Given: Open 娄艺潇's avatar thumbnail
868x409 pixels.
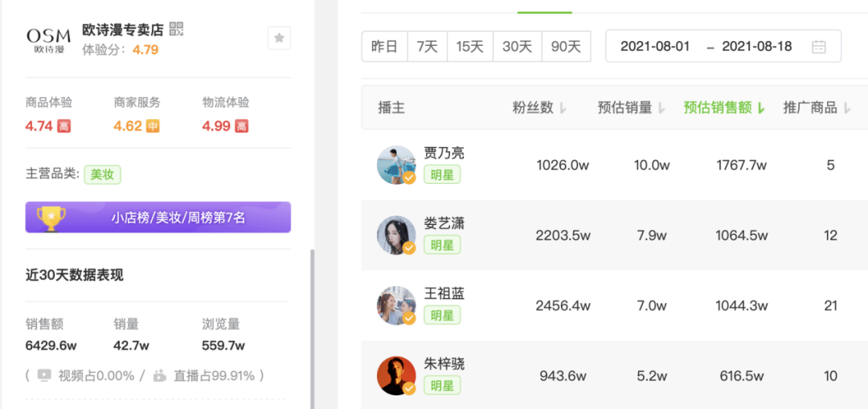Looking at the screenshot, I should [396, 235].
